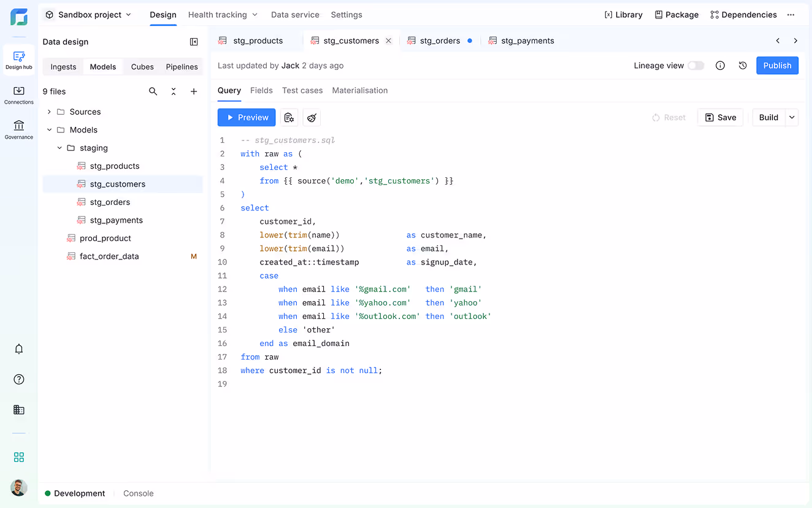
Task: Click the info icon beside Lineage view
Action: tap(721, 66)
